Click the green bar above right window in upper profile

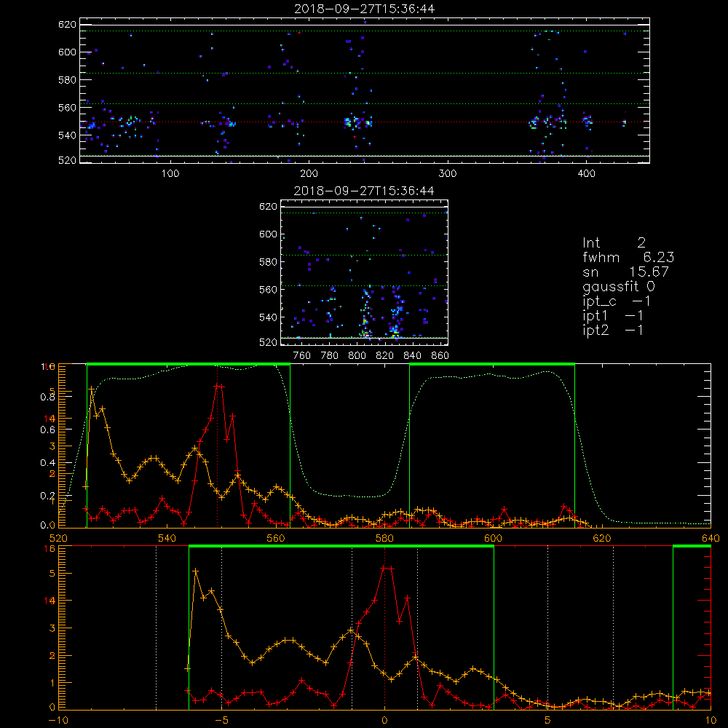[x=492, y=364]
